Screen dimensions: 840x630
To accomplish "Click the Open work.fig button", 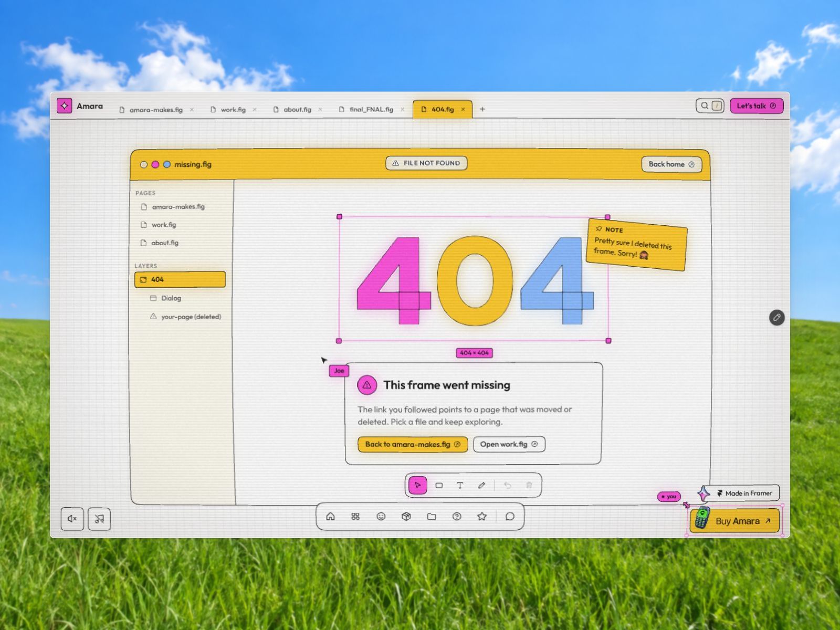I will (x=509, y=444).
